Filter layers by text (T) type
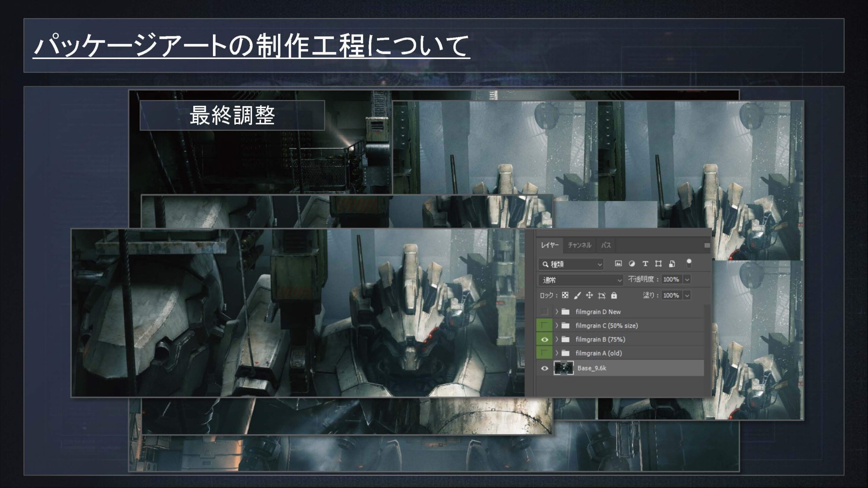 645,264
